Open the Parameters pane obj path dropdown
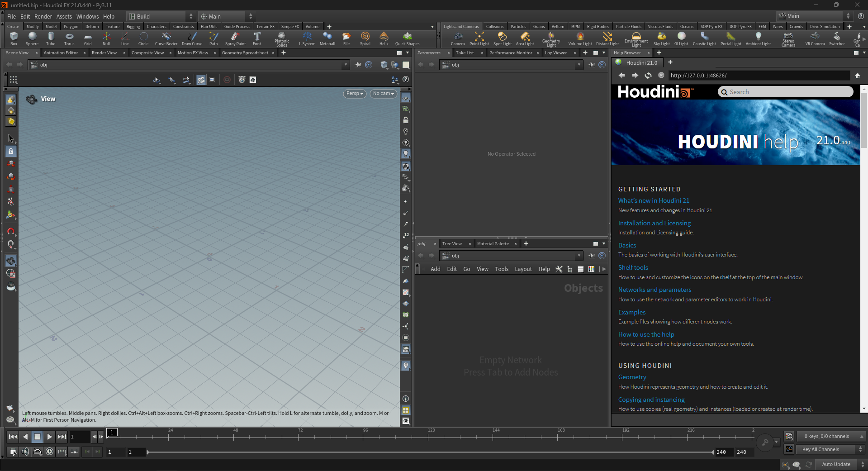This screenshot has width=868, height=471. pos(579,65)
